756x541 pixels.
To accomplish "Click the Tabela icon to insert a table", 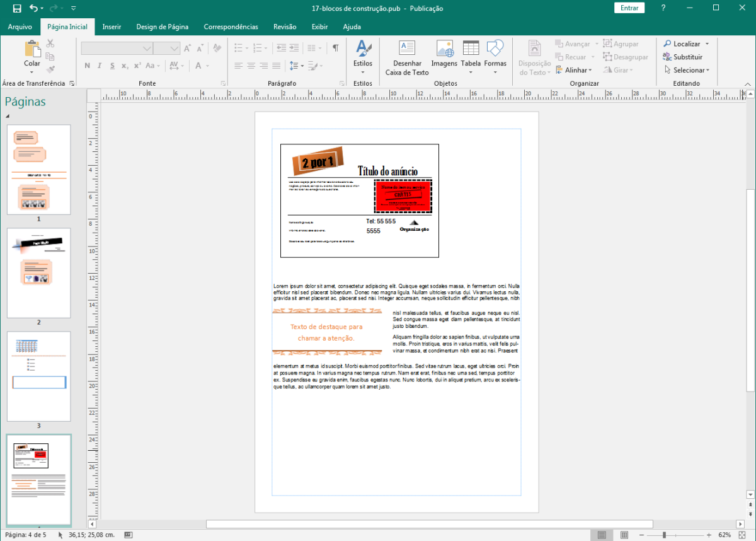I will click(x=470, y=56).
